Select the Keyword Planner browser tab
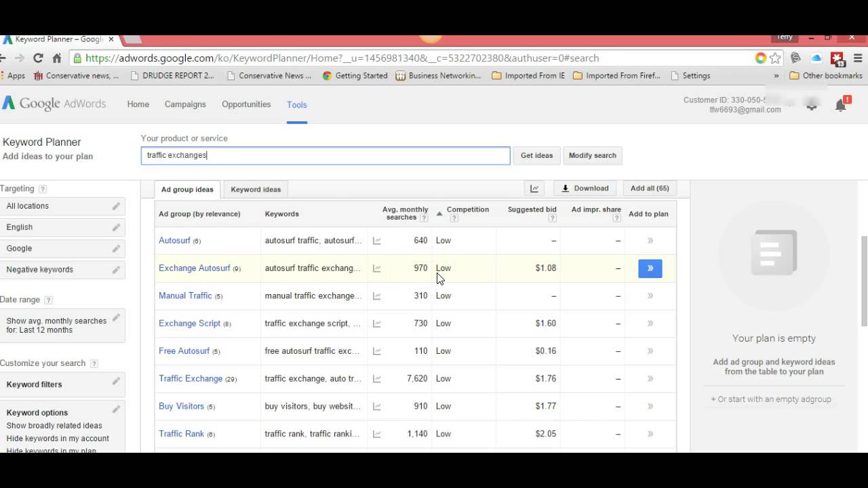The height and width of the screenshot is (488, 868). [x=60, y=39]
